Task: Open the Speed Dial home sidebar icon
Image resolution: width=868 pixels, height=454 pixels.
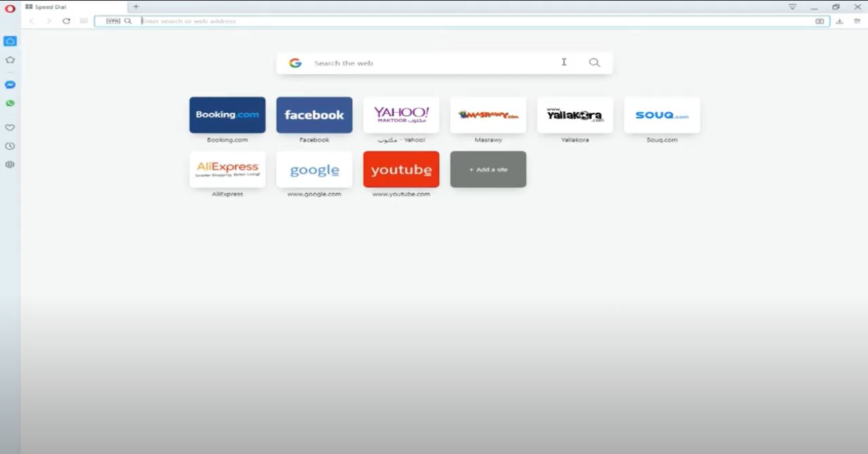Action: (10, 41)
